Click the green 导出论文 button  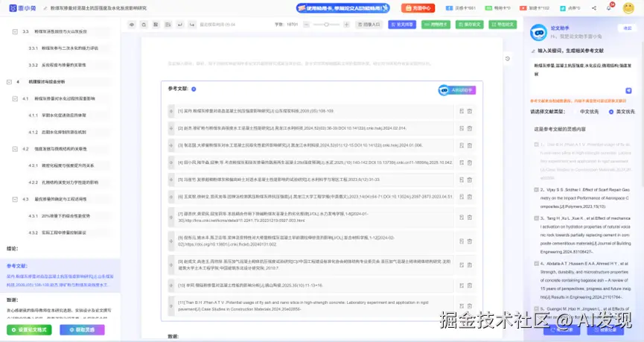coord(503,25)
